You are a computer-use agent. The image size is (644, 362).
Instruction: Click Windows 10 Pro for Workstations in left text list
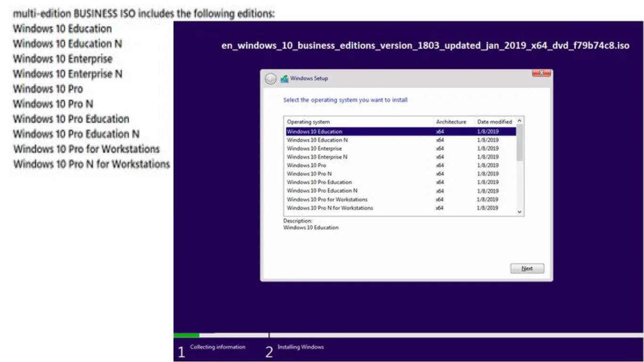(87, 149)
